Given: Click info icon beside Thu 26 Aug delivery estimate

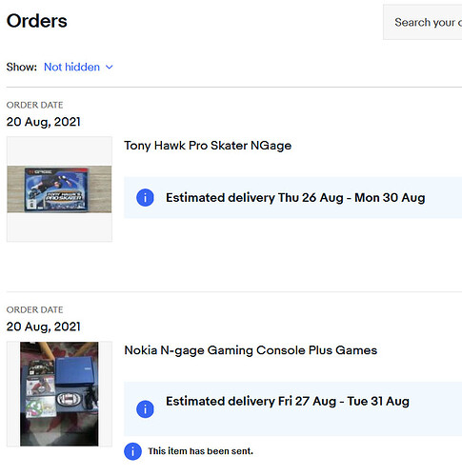Looking at the screenshot, I should pos(145,198).
